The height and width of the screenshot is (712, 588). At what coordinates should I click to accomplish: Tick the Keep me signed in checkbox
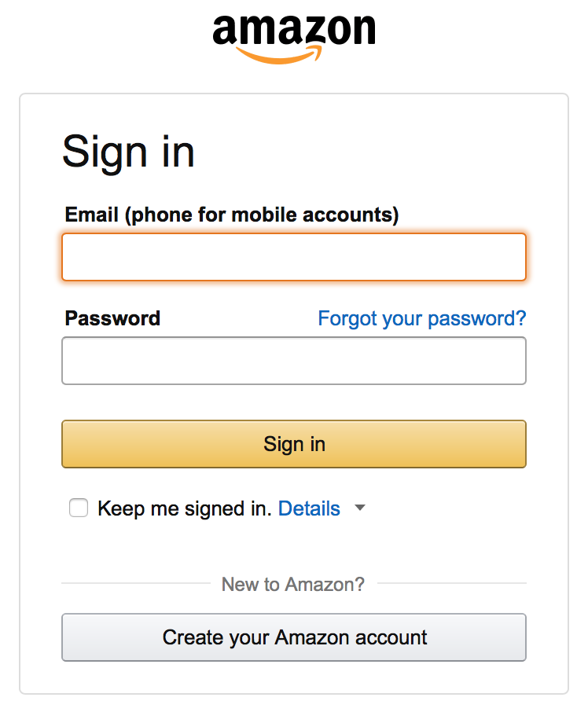79,508
